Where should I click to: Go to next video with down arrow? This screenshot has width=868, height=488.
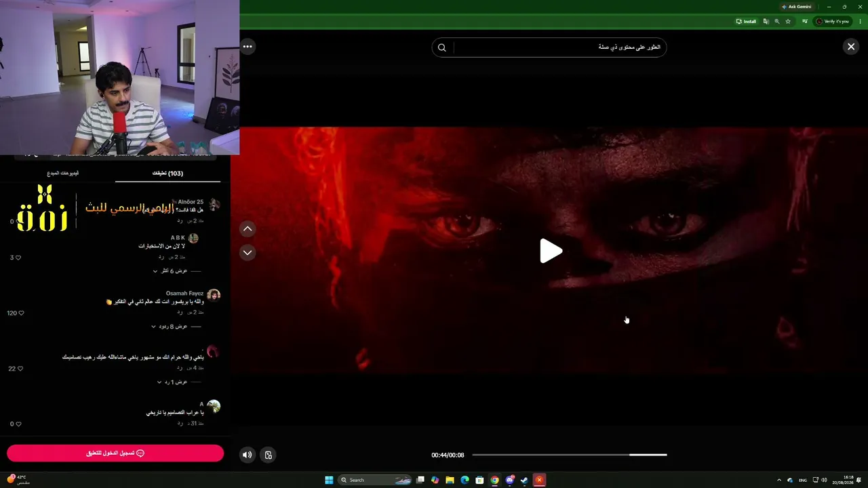[248, 252]
